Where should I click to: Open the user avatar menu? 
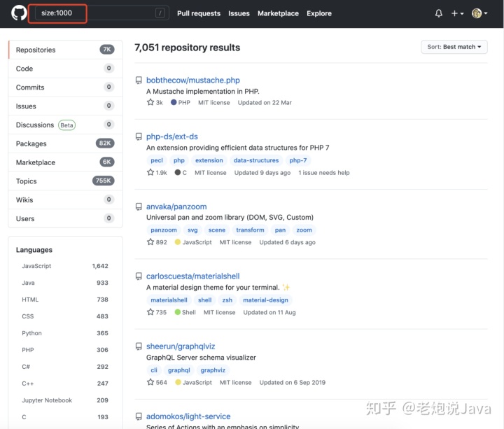[x=479, y=13]
